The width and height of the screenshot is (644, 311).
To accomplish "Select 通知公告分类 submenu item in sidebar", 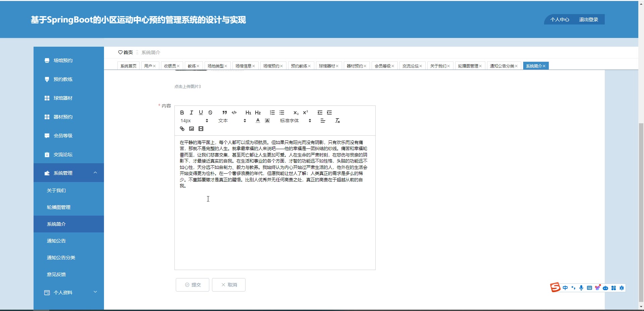I will point(69,258).
